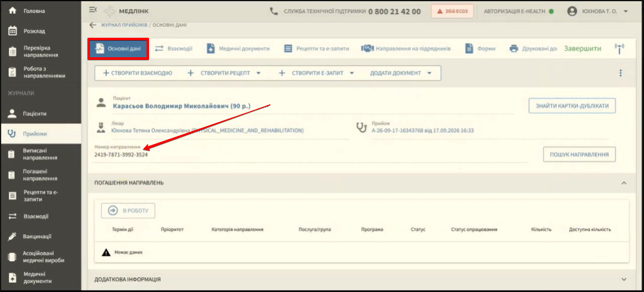Open Вакцинації syringe icon
Viewport: 644px width, 292px height.
tap(13, 237)
